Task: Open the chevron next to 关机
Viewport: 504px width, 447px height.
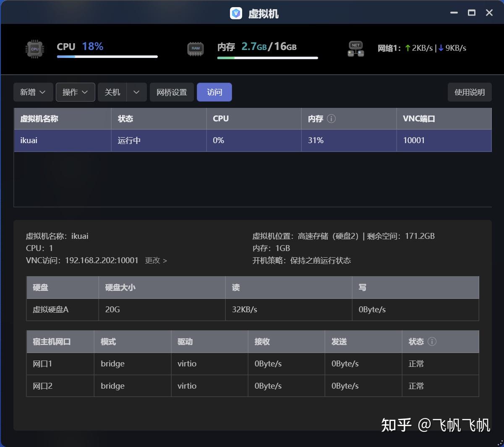Action: pyautogui.click(x=136, y=92)
